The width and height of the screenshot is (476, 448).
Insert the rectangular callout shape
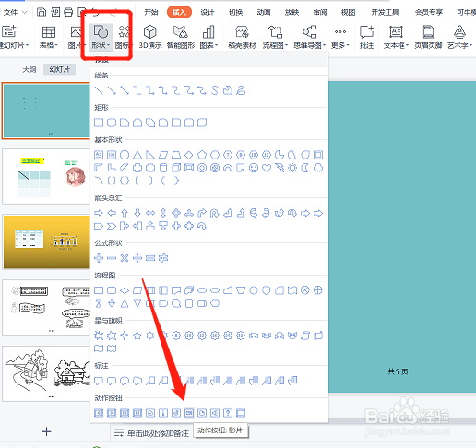point(99,381)
